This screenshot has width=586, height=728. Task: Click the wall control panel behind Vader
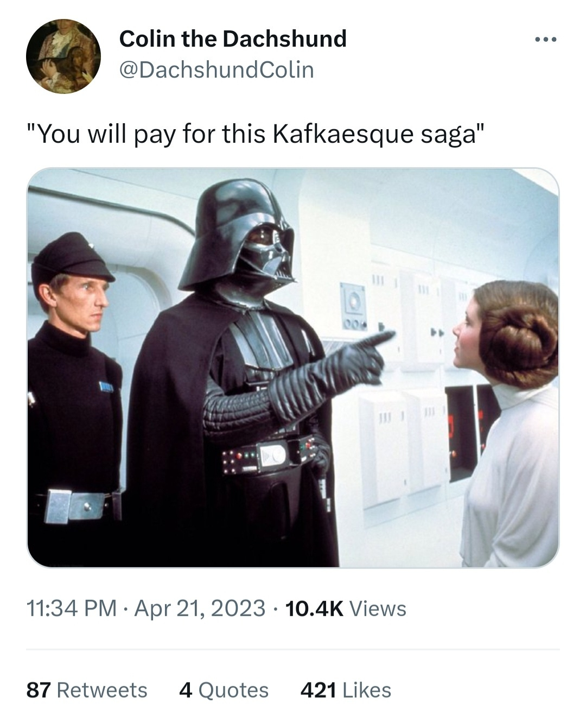(353, 306)
